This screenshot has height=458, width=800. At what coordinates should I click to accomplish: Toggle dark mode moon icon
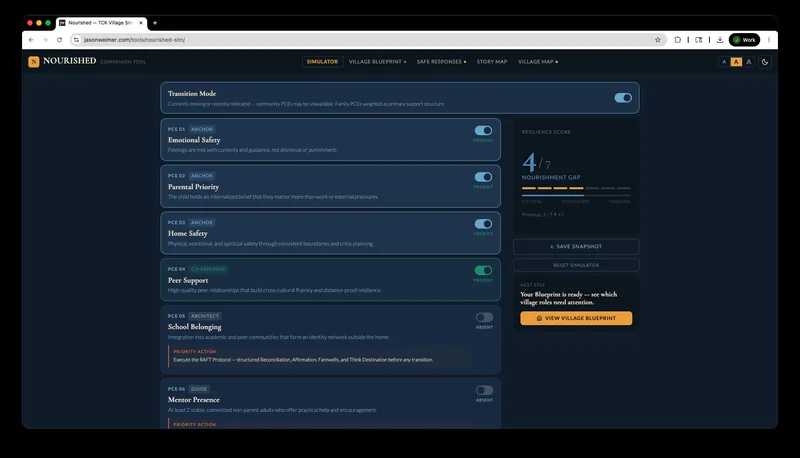click(765, 62)
